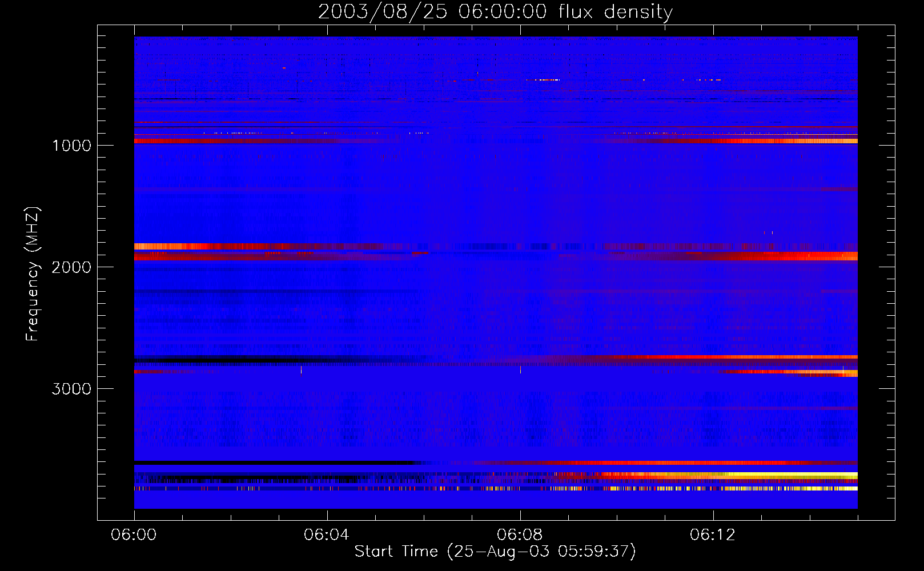
Task: Click the 06:04 time tick label
Action: pos(327,534)
